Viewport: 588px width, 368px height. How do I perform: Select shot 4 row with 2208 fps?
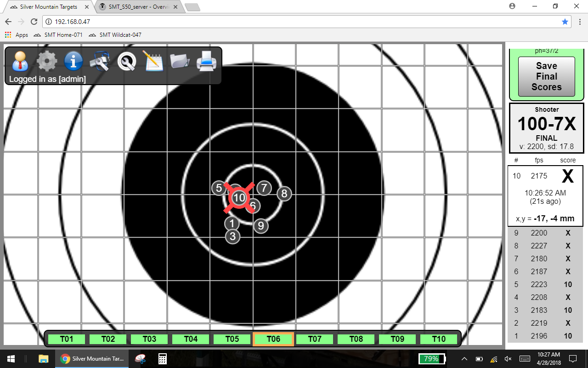point(545,297)
